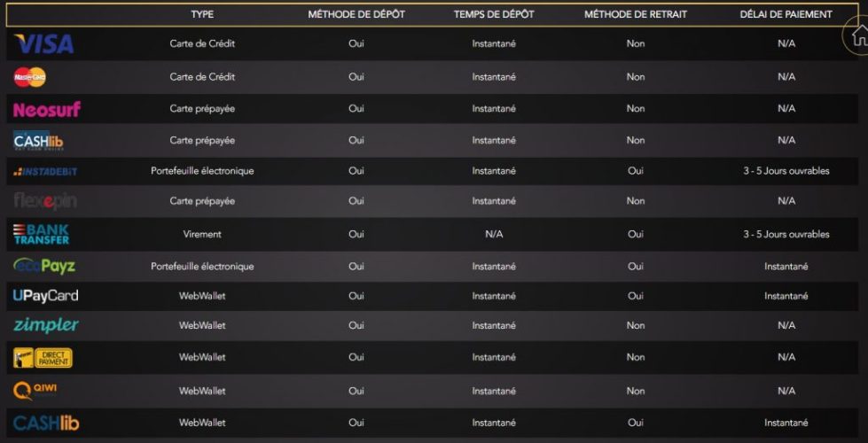Open the Neosurf payment logo
Image resolution: width=868 pixels, height=443 pixels.
[47, 110]
